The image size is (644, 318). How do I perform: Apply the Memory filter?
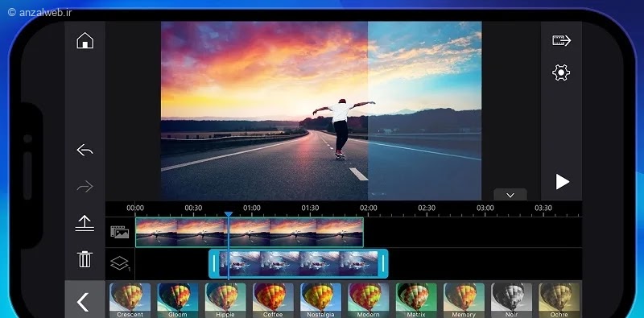[x=464, y=300]
